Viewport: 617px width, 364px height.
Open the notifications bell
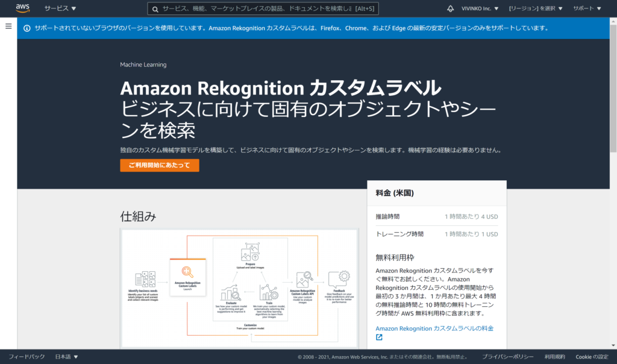point(450,8)
